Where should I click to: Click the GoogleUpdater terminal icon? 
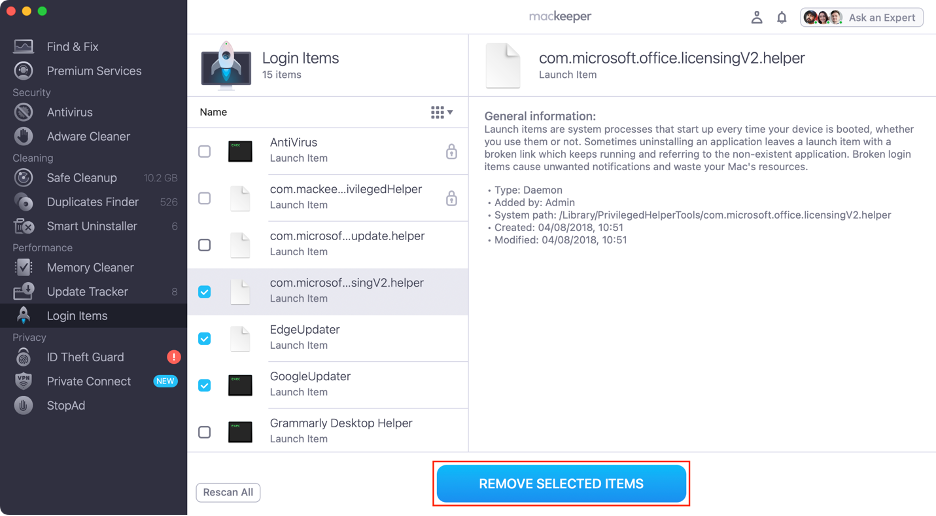[240, 385]
